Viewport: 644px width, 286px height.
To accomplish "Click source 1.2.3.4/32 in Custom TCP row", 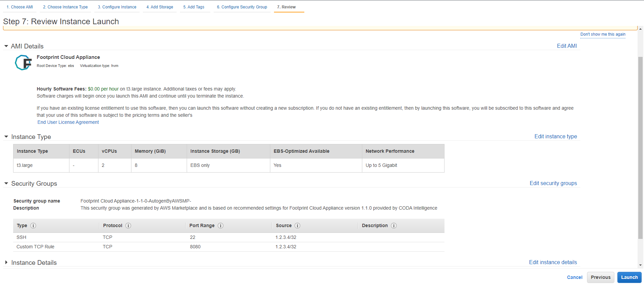I will [286, 247].
